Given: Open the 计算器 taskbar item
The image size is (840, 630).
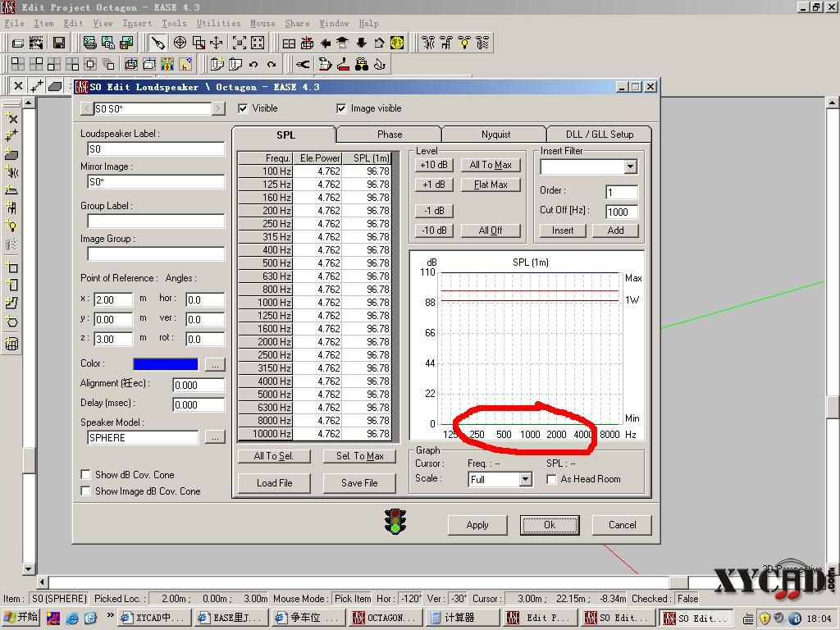Looking at the screenshot, I should coord(461,618).
